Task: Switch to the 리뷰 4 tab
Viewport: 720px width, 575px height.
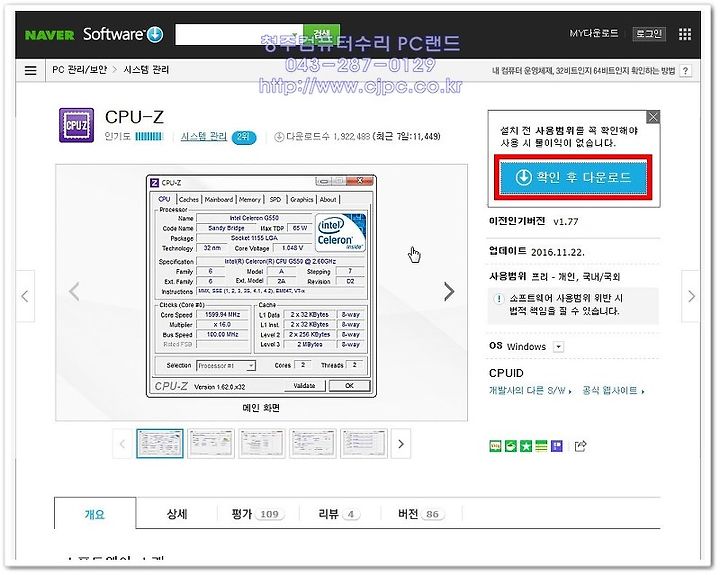Action: click(x=340, y=514)
